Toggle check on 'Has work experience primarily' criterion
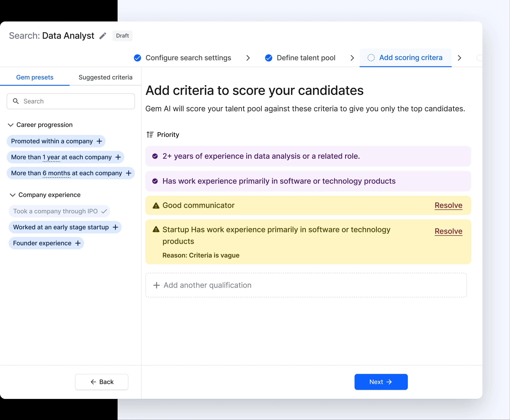510x420 pixels. coord(155,181)
